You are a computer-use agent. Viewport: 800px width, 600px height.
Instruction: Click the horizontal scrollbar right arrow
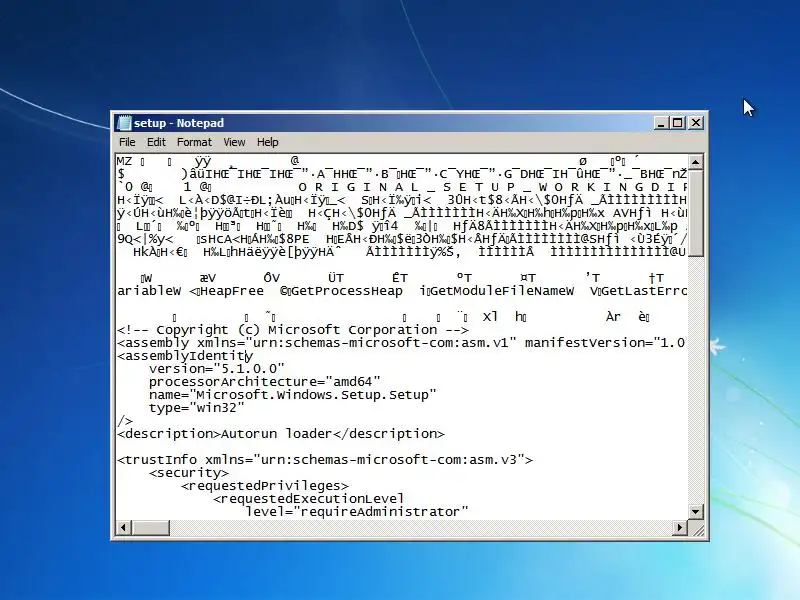[x=680, y=528]
